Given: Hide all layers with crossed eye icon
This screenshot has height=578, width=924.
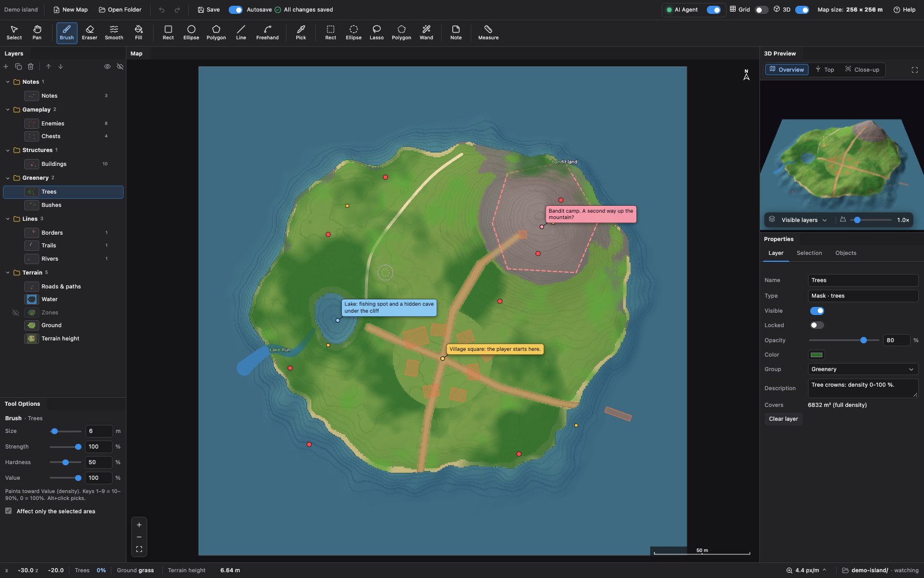Looking at the screenshot, I should click(120, 66).
